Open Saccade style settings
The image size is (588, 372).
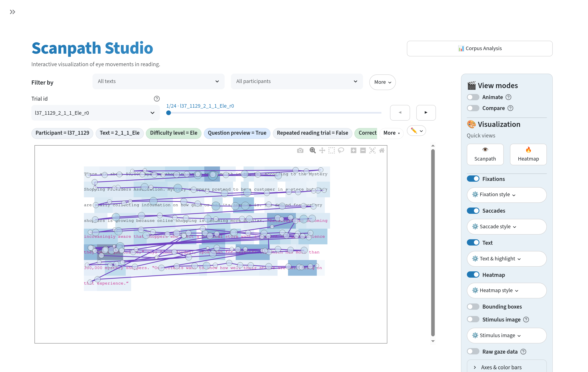point(506,227)
